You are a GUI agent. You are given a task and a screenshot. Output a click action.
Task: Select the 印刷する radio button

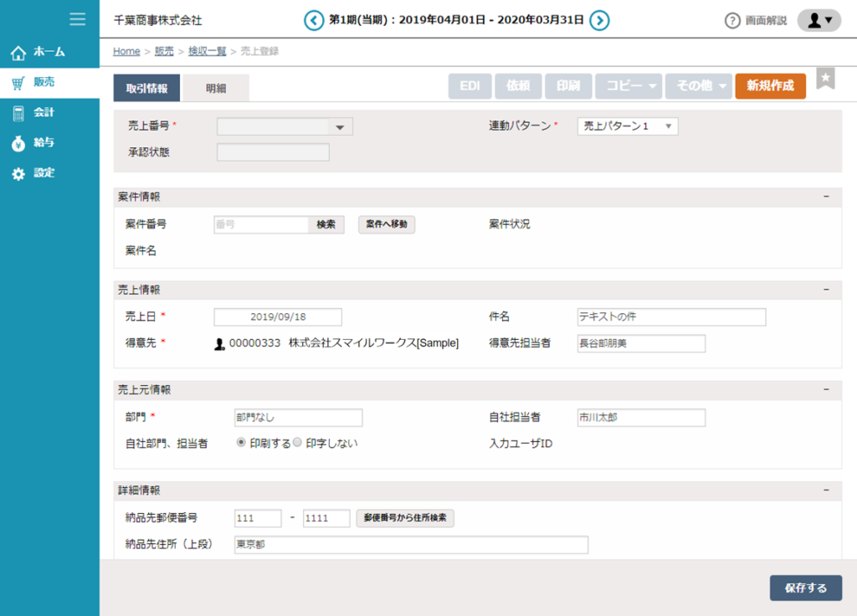click(241, 442)
